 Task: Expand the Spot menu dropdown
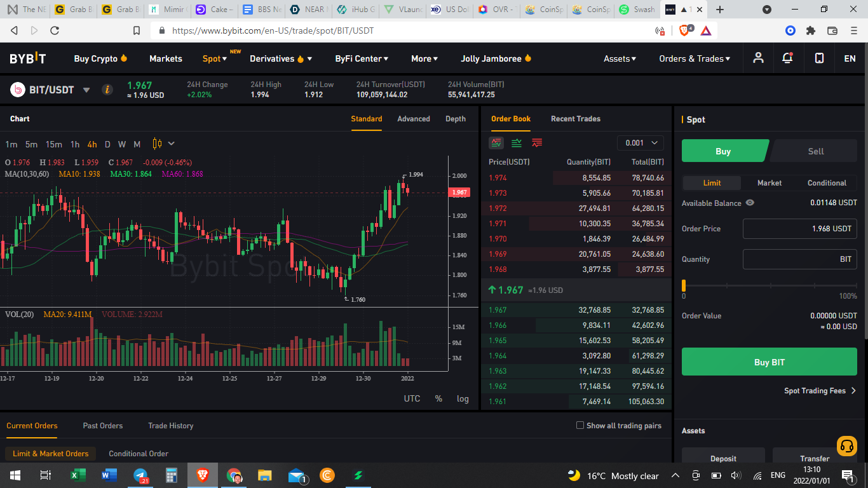pos(215,58)
